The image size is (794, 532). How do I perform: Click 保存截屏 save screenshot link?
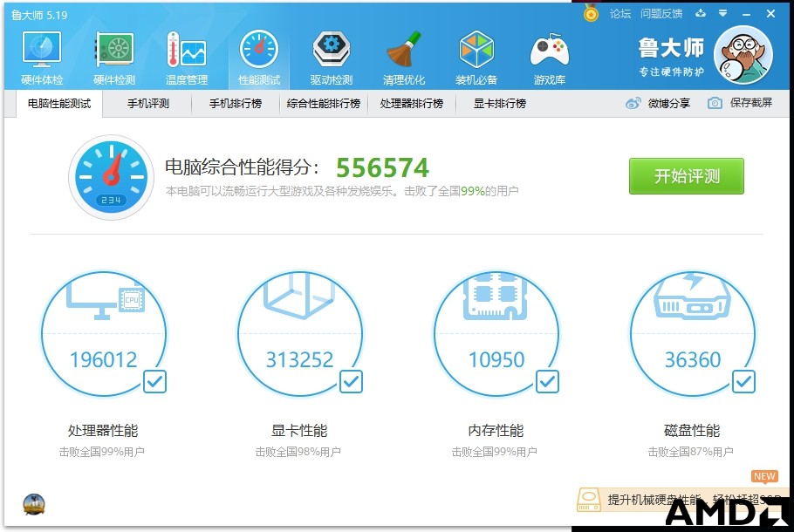point(751,103)
